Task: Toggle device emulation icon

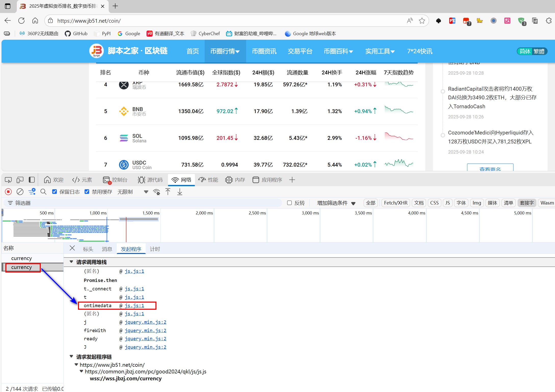Action: (x=20, y=180)
